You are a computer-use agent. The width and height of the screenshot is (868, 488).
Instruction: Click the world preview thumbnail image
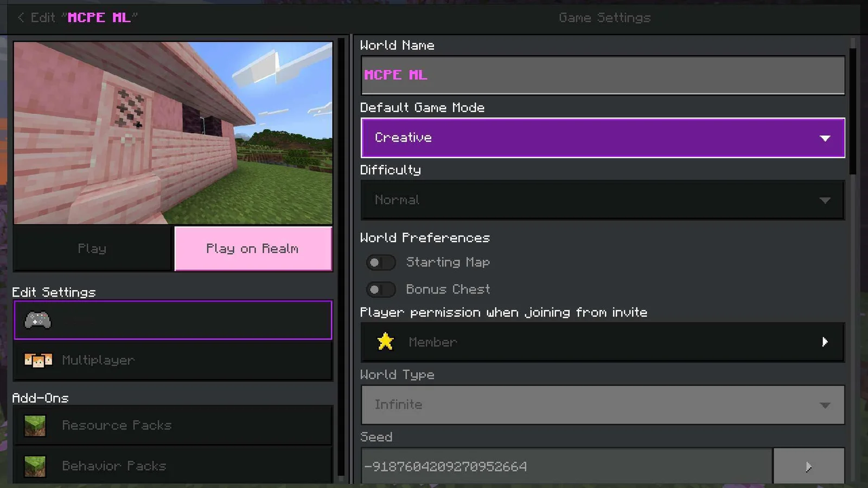pyautogui.click(x=173, y=133)
